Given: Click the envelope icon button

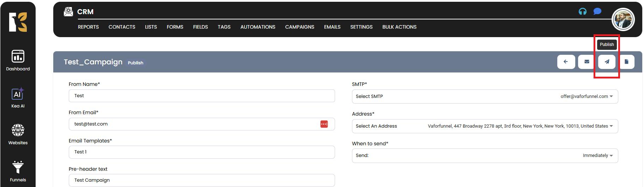Looking at the screenshot, I should tap(587, 62).
